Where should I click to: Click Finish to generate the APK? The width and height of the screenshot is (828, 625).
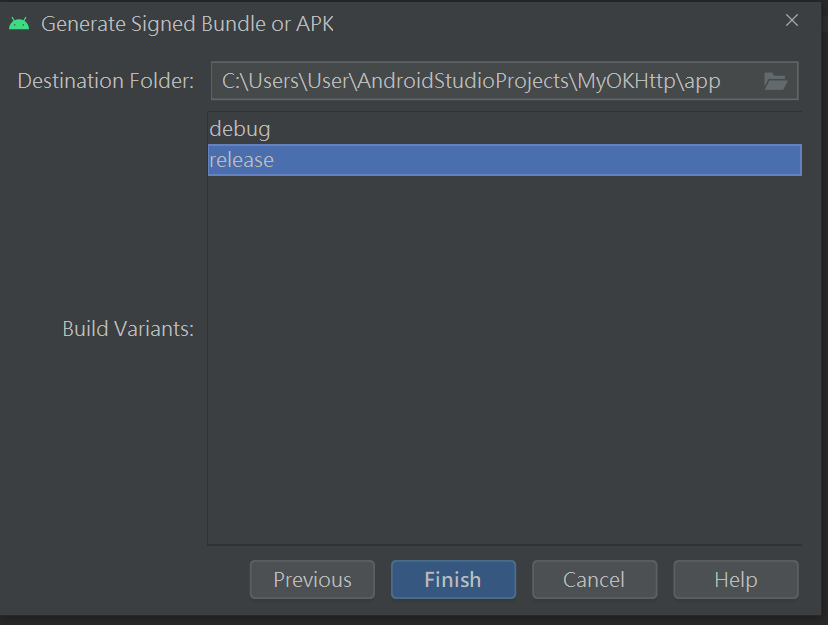pos(453,580)
